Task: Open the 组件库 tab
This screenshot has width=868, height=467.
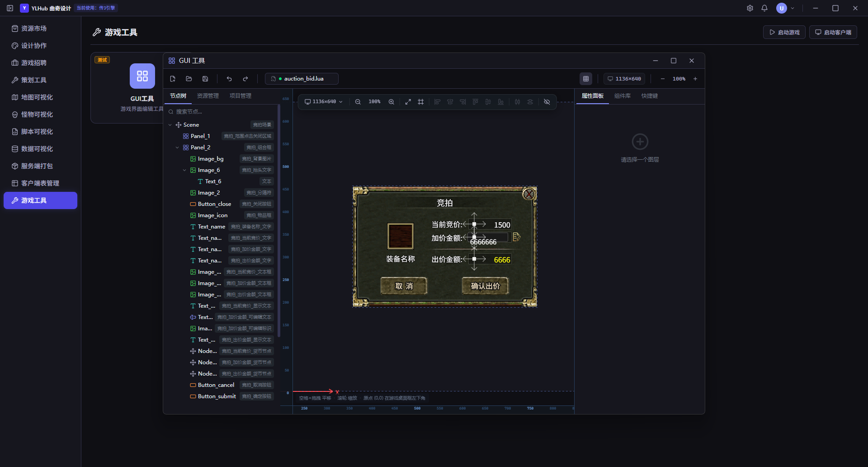Action: [623, 96]
